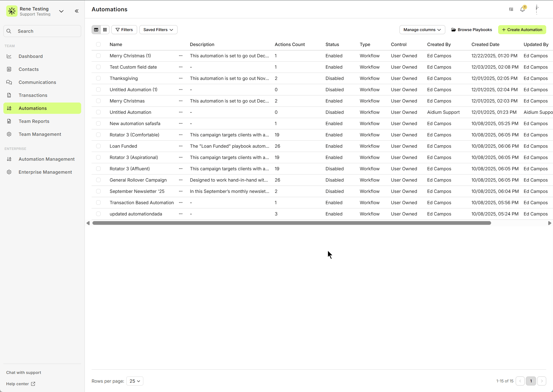Viewport: 553px width, 392px height.
Task: Click the Create Automation button
Action: pos(522,30)
